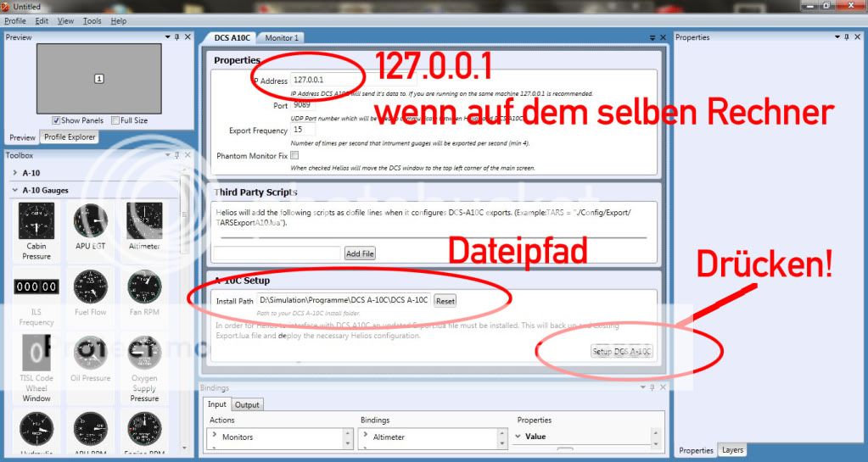
Task: Expand the Altimeter binding item
Action: (366, 435)
